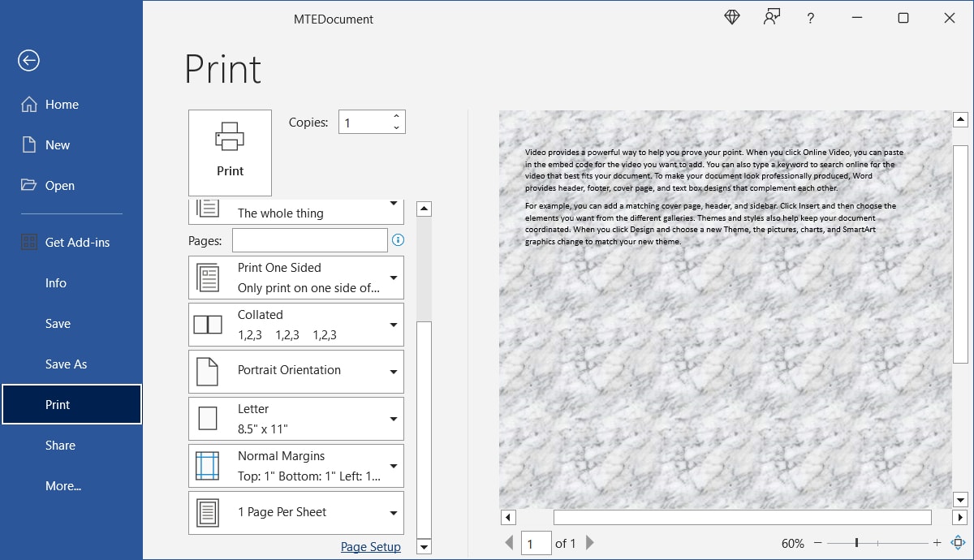Click the back arrow to exit Print view

coord(28,60)
